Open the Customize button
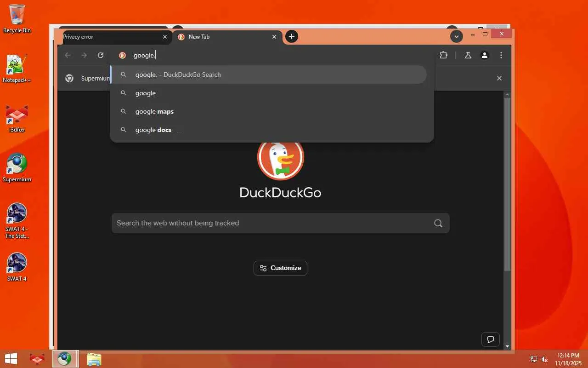This screenshot has width=588, height=368. tap(280, 268)
